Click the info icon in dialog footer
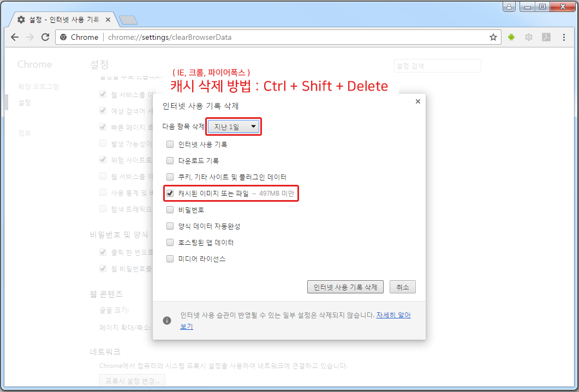This screenshot has height=392, width=579. click(167, 321)
